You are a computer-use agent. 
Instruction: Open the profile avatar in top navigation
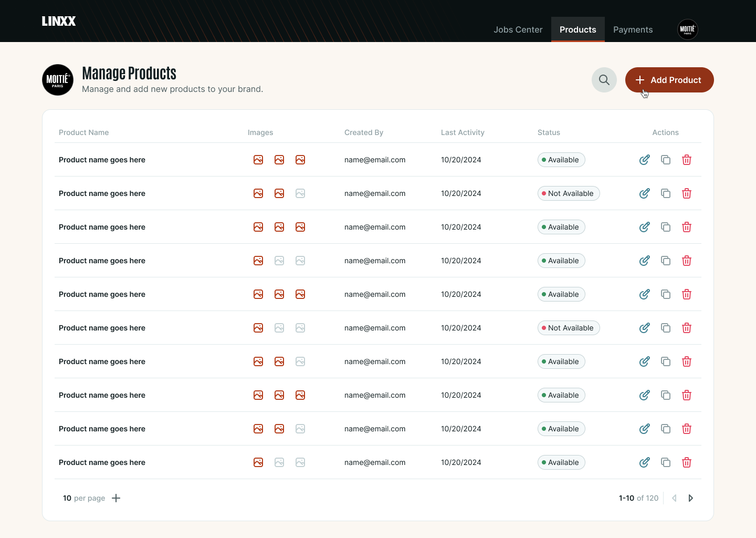tap(687, 29)
